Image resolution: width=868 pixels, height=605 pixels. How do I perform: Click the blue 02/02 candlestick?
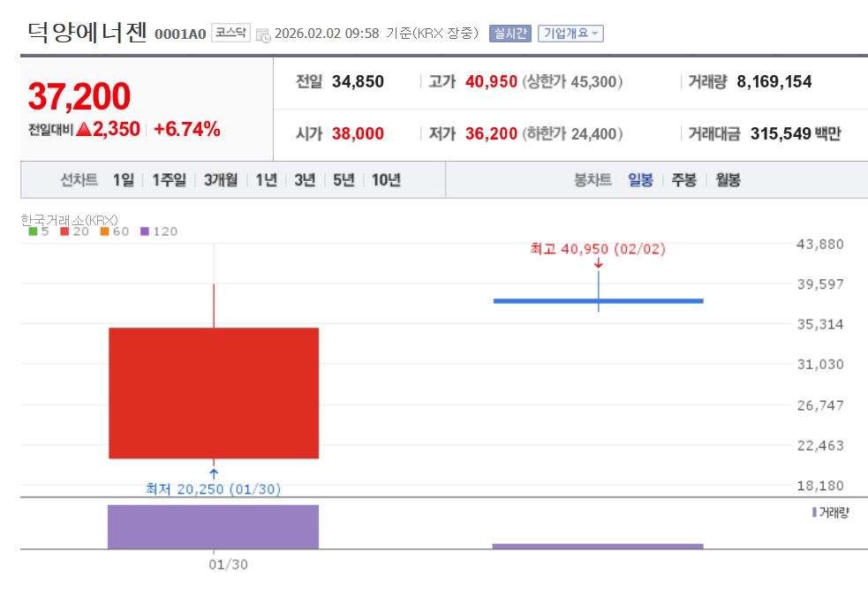599,301
